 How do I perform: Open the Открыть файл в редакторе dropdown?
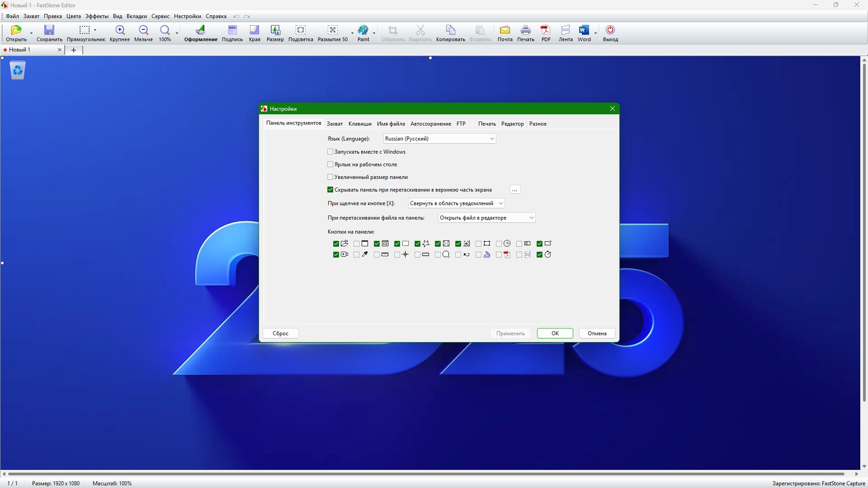(x=486, y=218)
